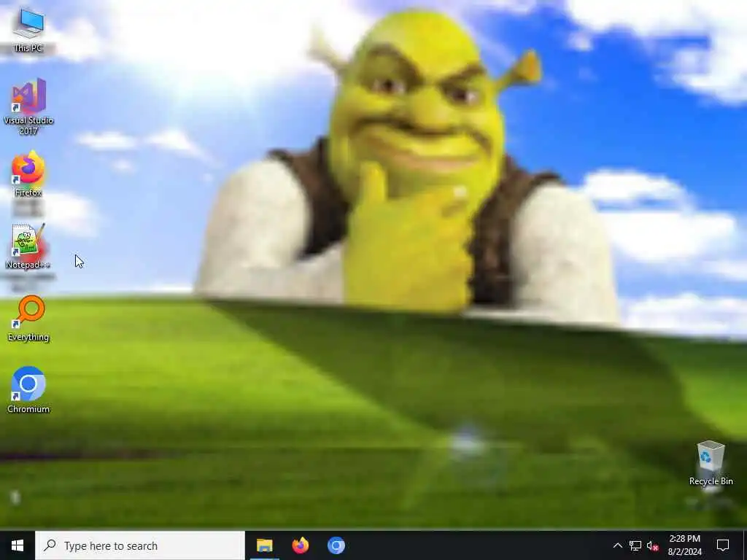747x560 pixels.
Task: Open the Windows Start menu
Action: 18,545
